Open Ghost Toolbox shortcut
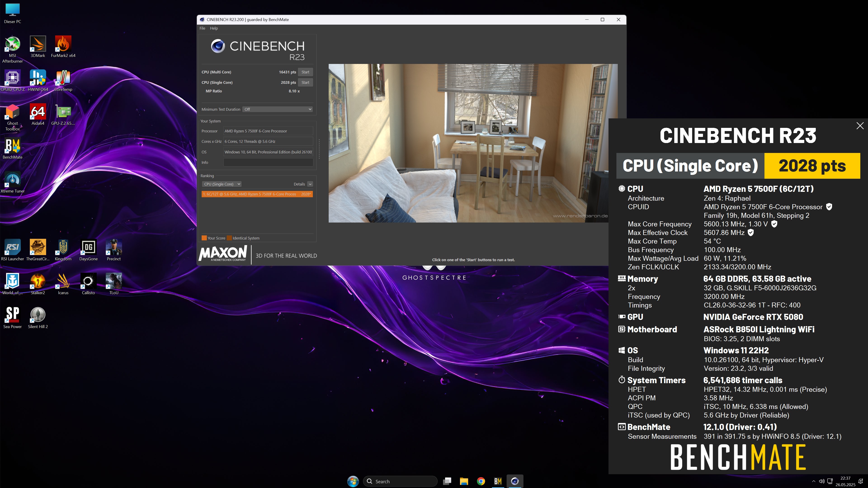 12,117
